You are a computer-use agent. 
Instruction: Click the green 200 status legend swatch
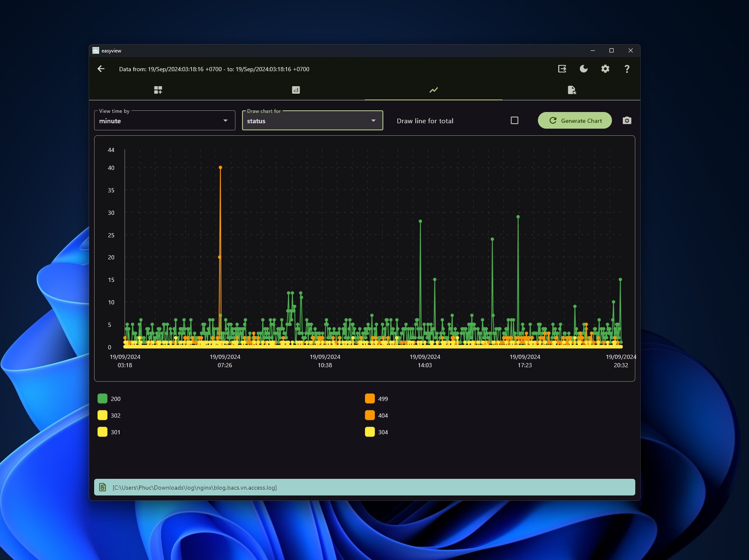[102, 398]
